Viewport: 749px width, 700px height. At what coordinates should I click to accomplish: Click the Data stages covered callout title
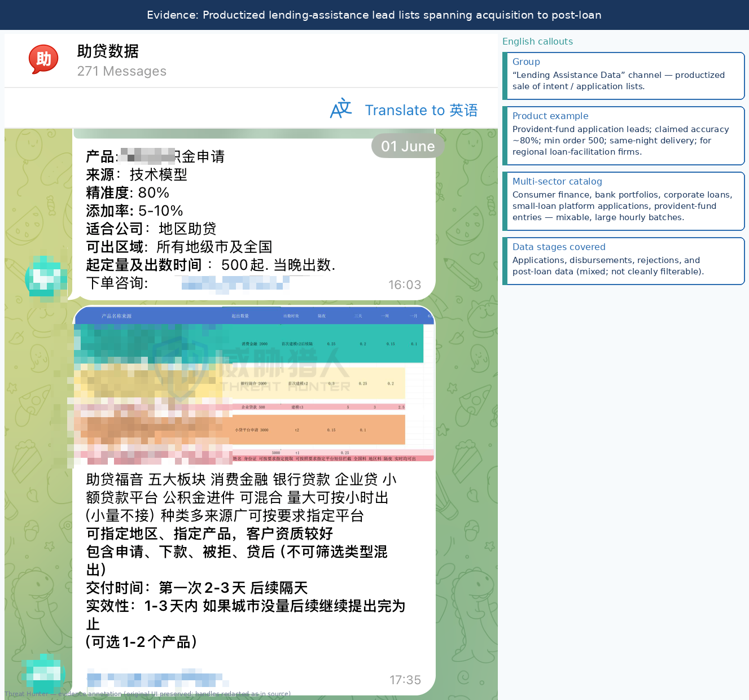[x=559, y=247]
